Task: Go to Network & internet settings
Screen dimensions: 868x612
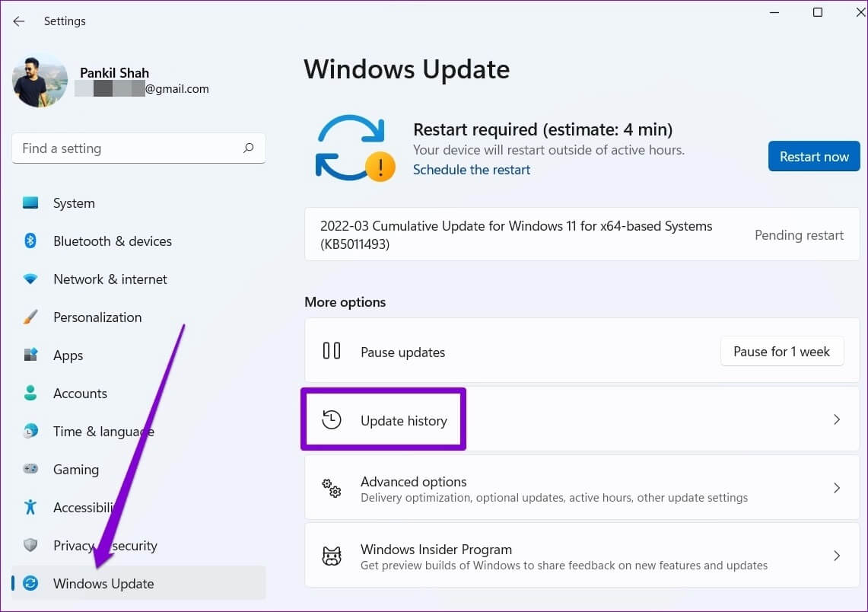Action: point(138,279)
